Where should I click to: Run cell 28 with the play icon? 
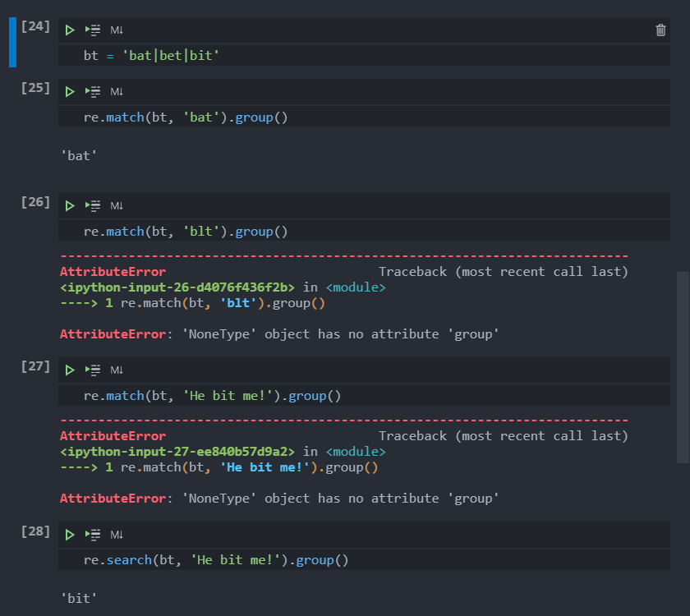point(70,535)
